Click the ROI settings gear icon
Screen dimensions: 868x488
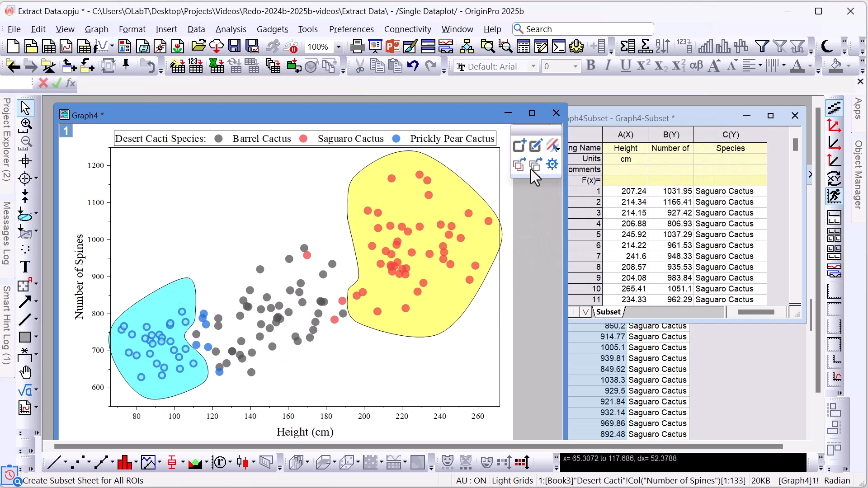point(552,164)
